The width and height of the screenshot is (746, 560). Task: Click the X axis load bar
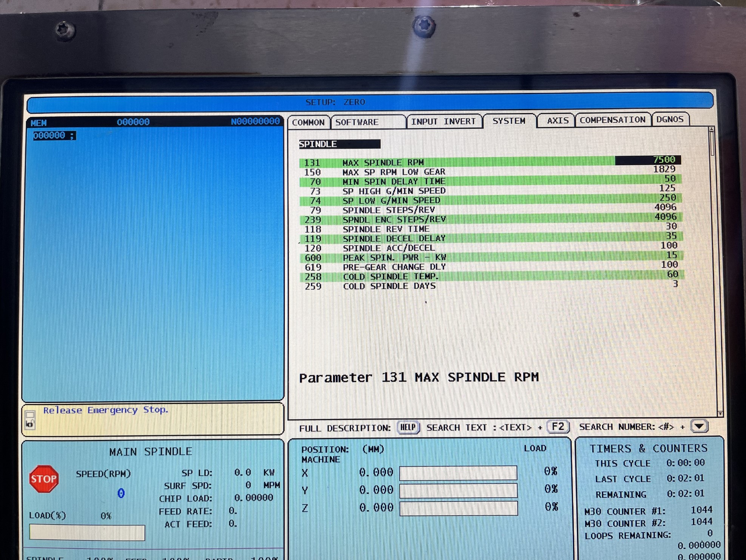pyautogui.click(x=458, y=473)
